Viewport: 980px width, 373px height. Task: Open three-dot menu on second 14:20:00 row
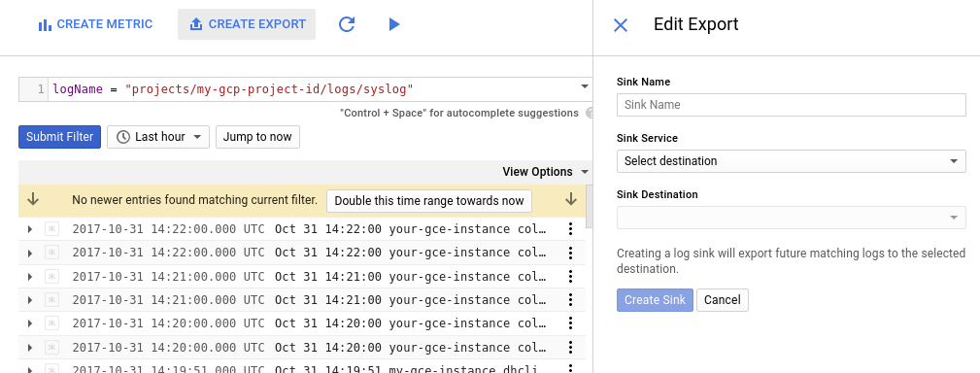pos(570,348)
